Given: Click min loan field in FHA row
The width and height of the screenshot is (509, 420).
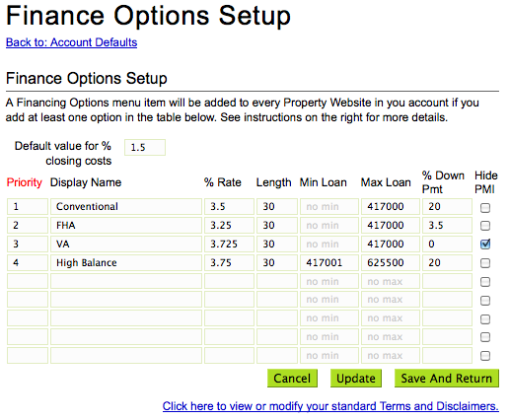Looking at the screenshot, I should 329,226.
